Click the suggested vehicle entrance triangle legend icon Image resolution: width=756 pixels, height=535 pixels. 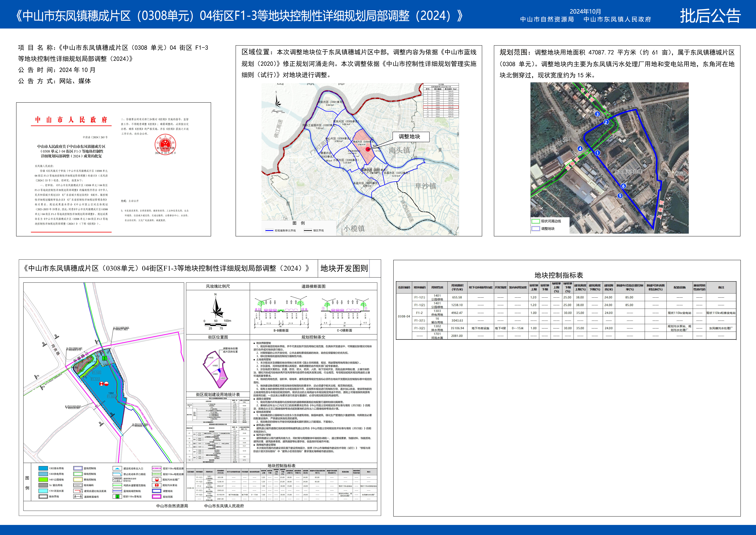point(117,469)
